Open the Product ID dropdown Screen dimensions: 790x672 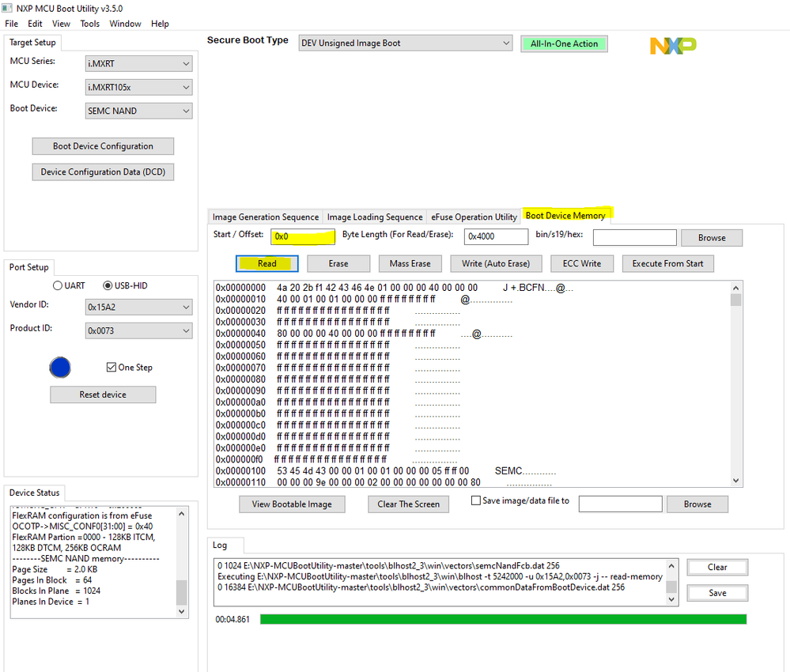point(138,330)
